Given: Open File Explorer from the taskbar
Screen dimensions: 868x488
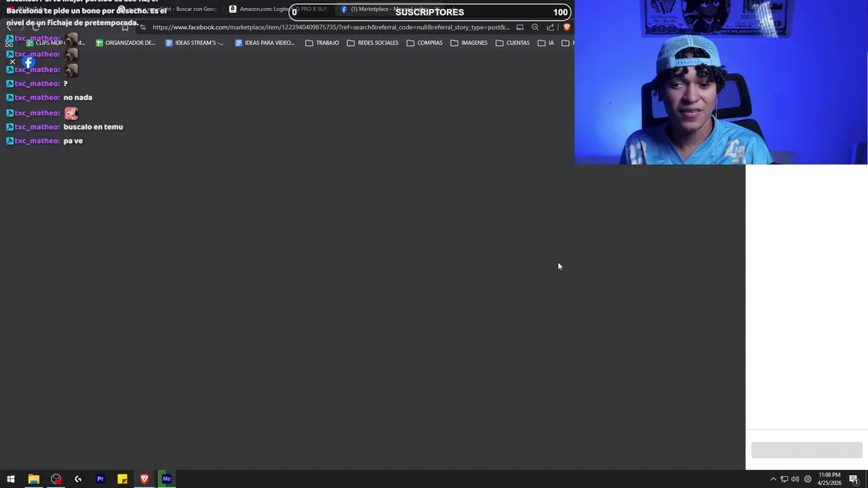Looking at the screenshot, I should (33, 479).
